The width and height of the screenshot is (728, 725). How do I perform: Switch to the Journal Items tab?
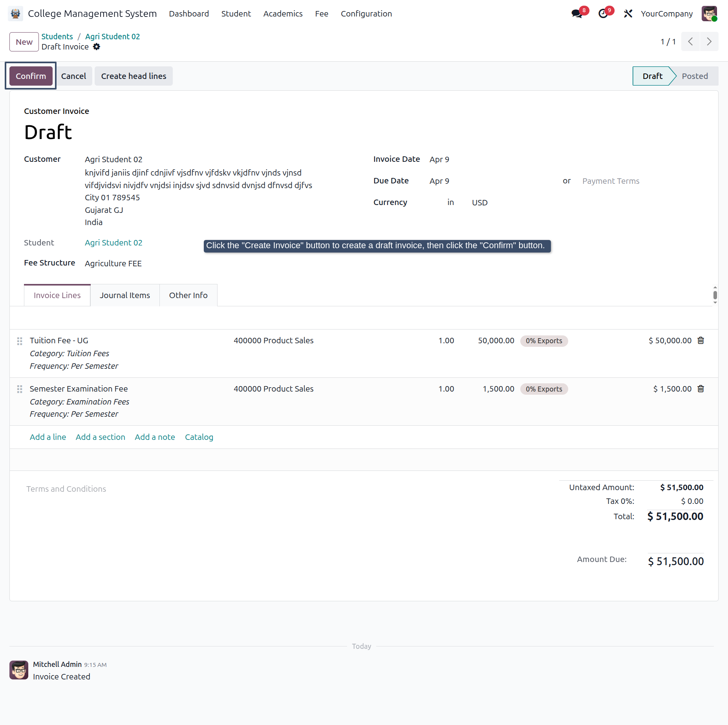[125, 295]
